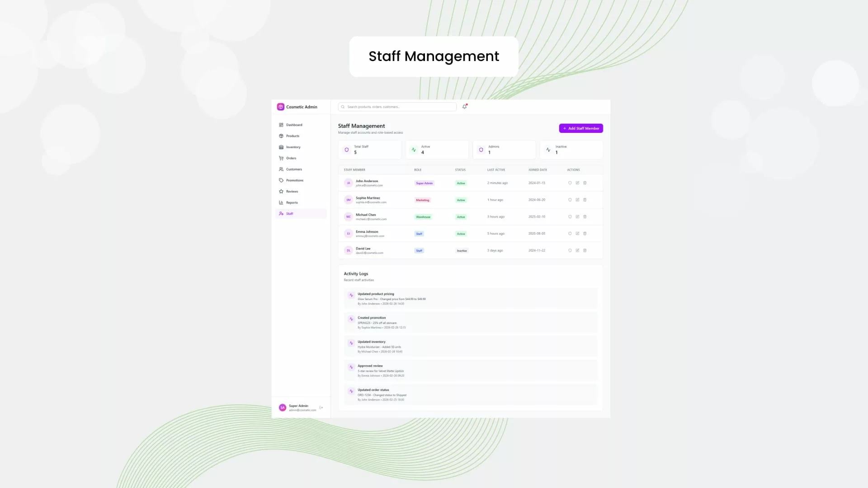Viewport: 868px width, 488px height.
Task: Click the Add Staff Member button
Action: (581, 128)
